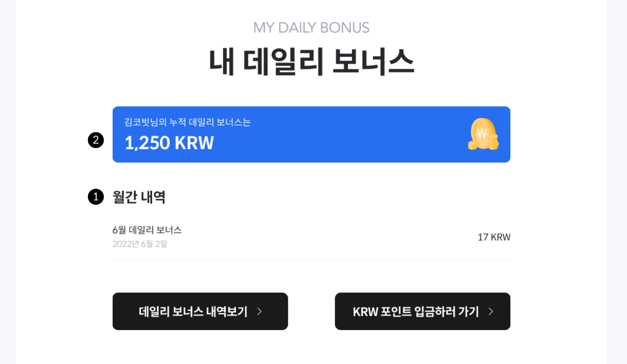Select the blue accumulated bonus banner
The height and width of the screenshot is (364, 627).
312,135
